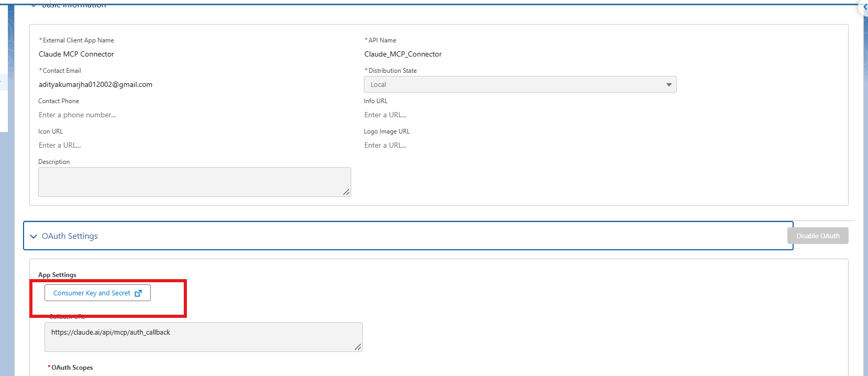Click the 'Distribution State' label

coord(393,71)
